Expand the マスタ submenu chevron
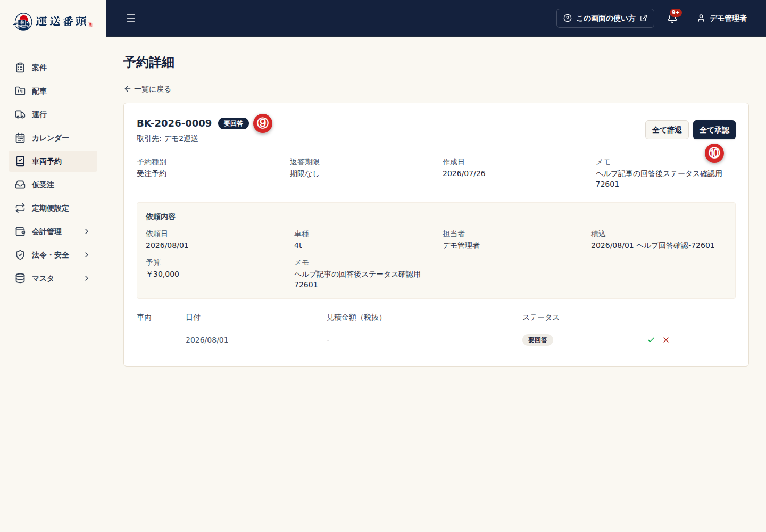 tap(87, 278)
